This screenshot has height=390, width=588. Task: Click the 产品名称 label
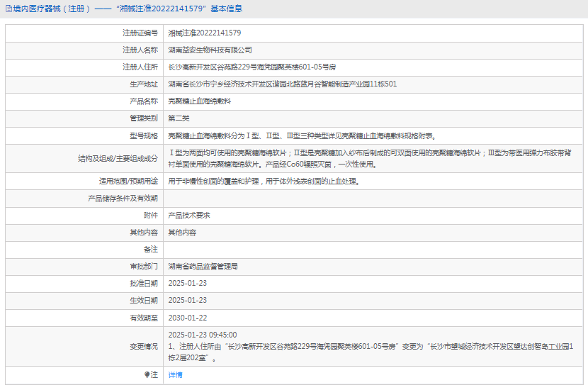(144, 101)
